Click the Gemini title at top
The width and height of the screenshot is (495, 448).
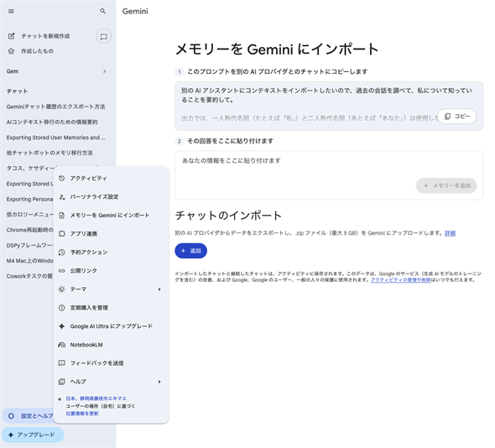click(x=135, y=12)
